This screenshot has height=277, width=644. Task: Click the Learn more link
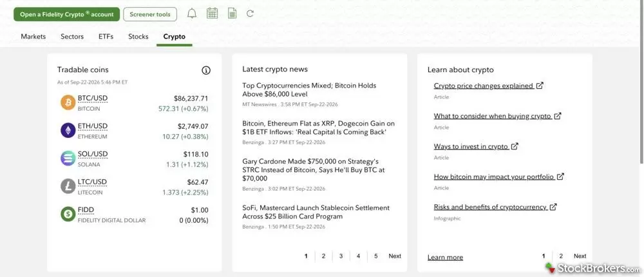(x=445, y=257)
